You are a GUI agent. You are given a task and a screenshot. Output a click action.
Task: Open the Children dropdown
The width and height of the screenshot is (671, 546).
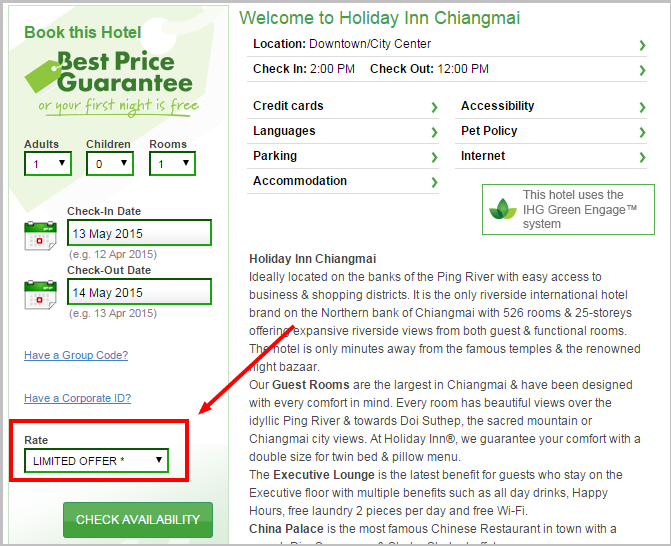click(110, 163)
